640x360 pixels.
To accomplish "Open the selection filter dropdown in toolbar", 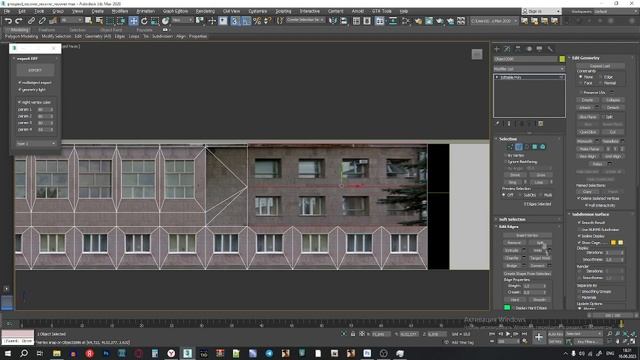I will point(71,20).
